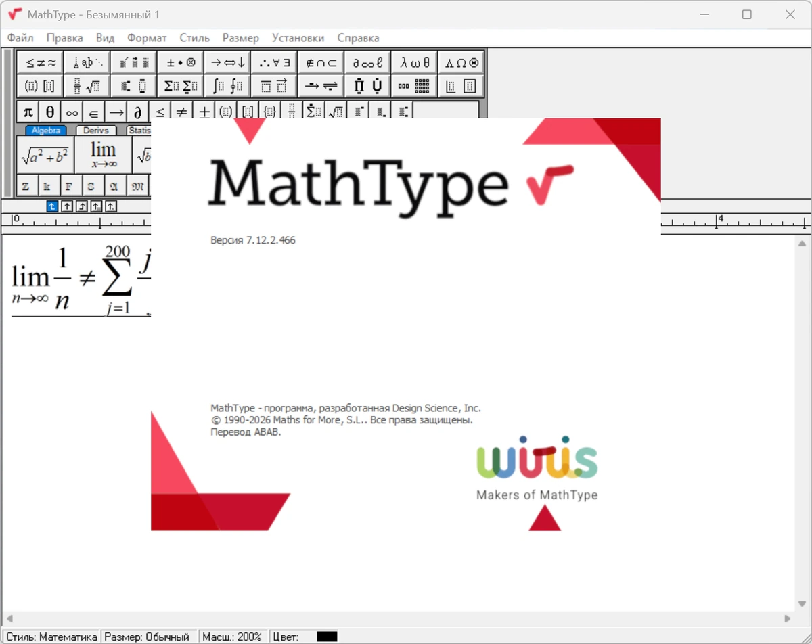The width and height of the screenshot is (812, 644).
Task: Insert the θ symbol from small bar
Action: (50, 112)
